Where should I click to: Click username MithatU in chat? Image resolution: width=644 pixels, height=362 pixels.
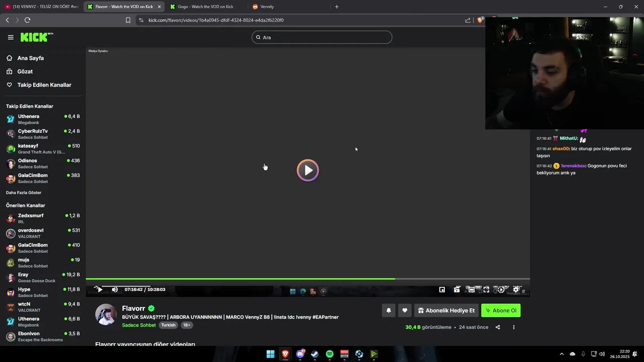[569, 138]
